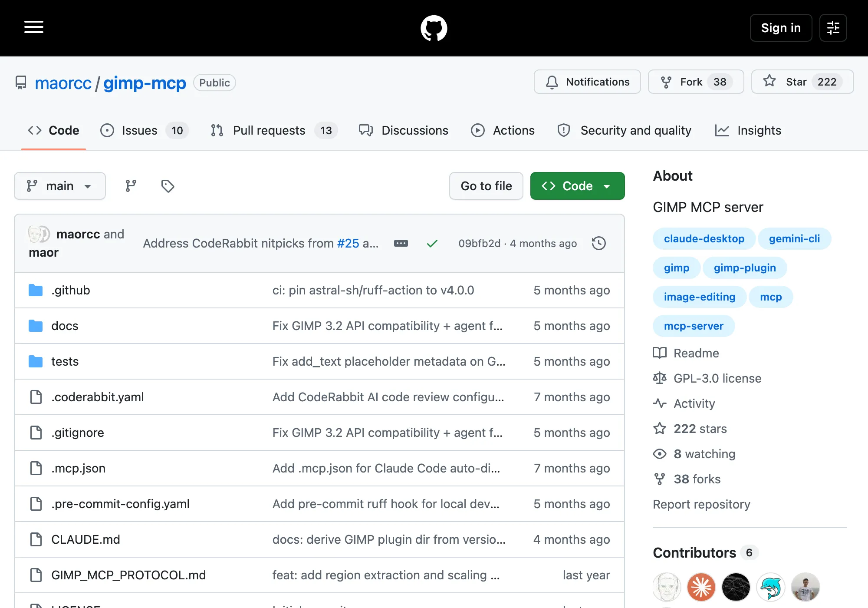Image resolution: width=868 pixels, height=608 pixels.
Task: Open dolphin contributor avatar
Action: (771, 587)
